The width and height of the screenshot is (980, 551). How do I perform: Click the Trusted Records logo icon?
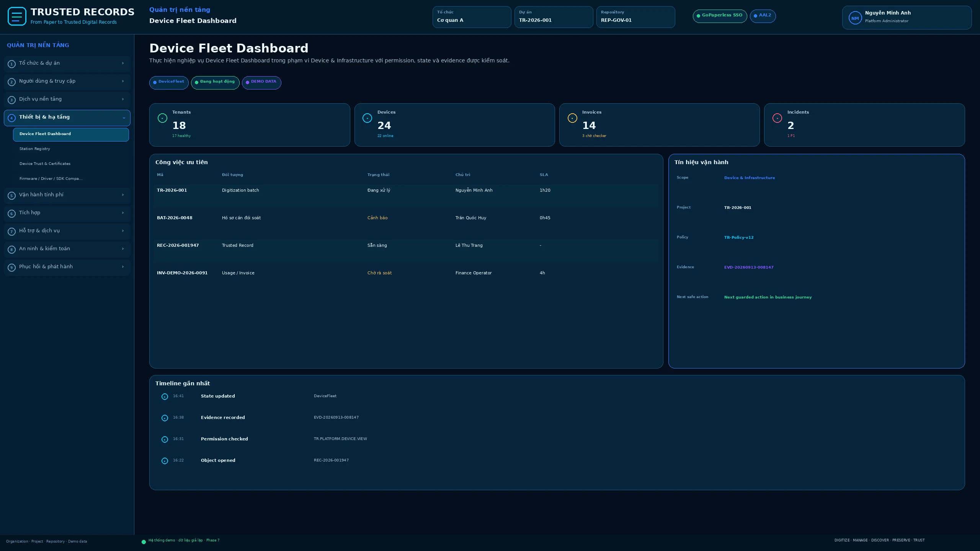(x=17, y=16)
